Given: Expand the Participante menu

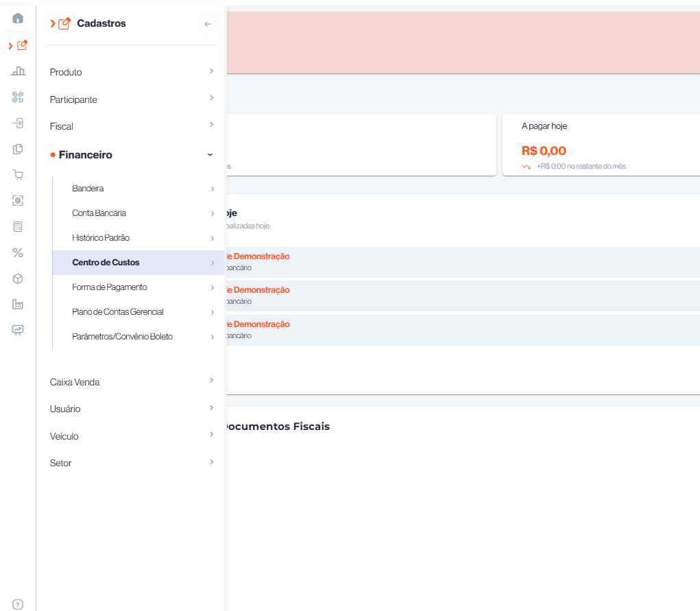Looking at the screenshot, I should point(130,99).
